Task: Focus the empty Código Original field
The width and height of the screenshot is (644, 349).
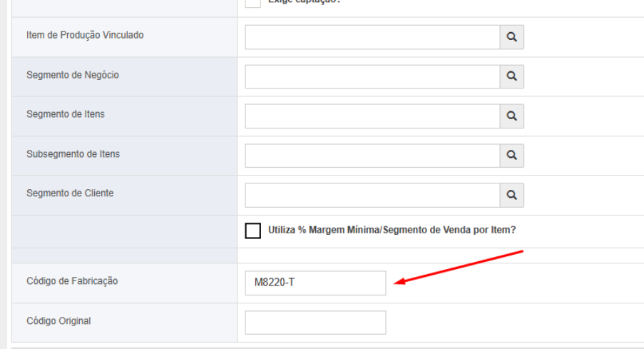Action: pos(315,323)
